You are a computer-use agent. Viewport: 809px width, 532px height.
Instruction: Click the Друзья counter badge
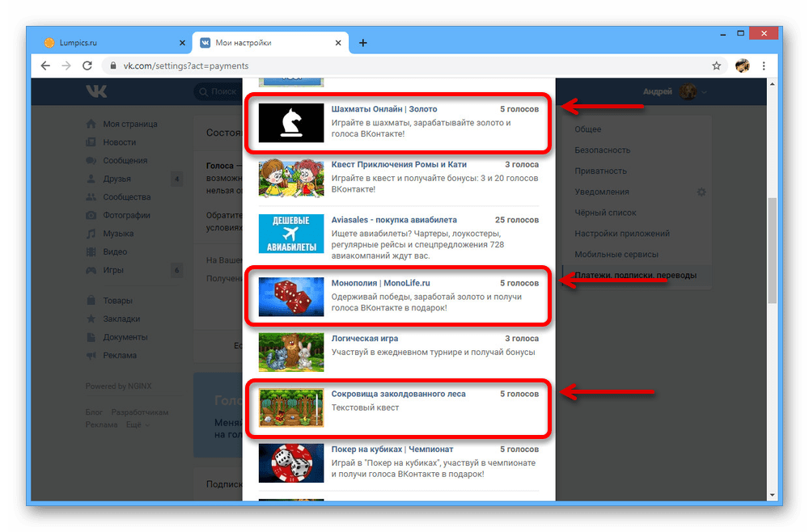click(x=177, y=179)
